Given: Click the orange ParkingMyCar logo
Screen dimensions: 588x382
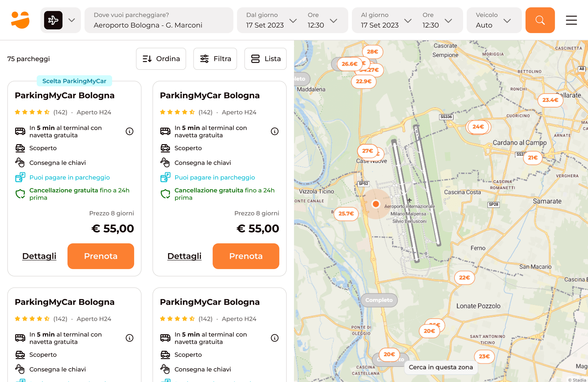Looking at the screenshot, I should (x=20, y=20).
